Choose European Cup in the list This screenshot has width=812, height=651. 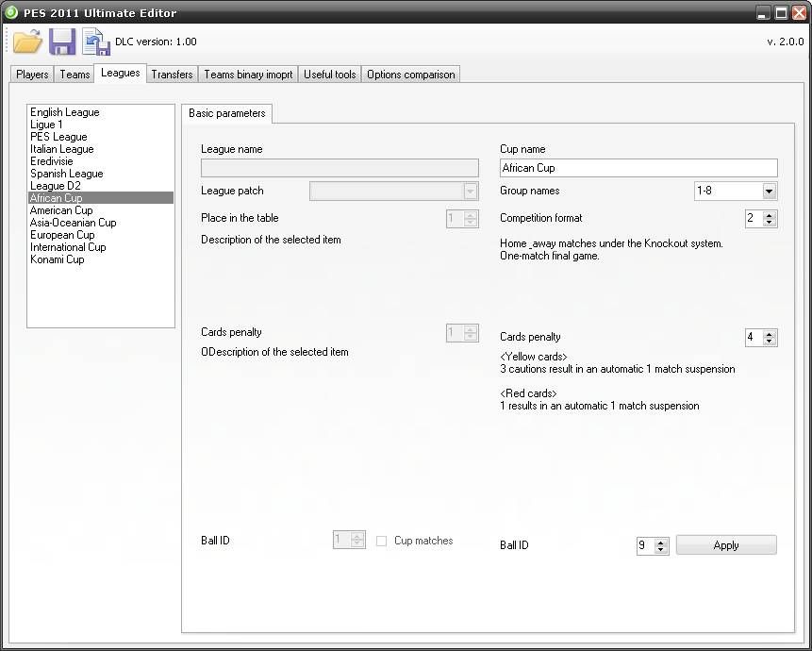tap(62, 235)
